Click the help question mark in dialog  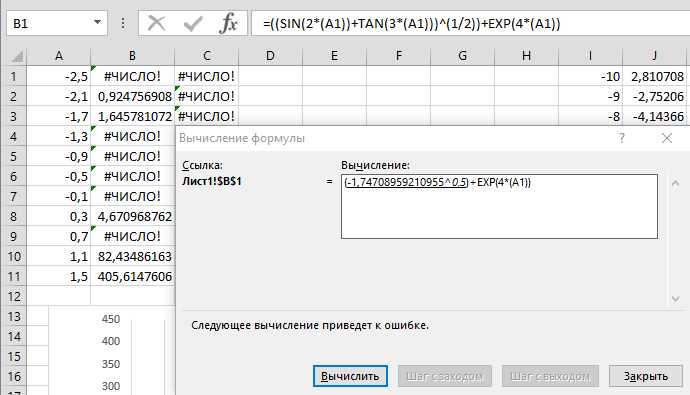pyautogui.click(x=622, y=138)
